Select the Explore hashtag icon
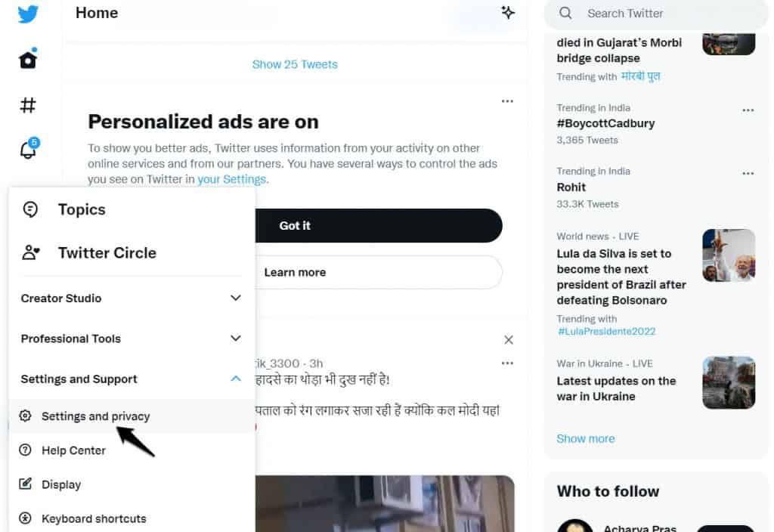 (x=28, y=105)
